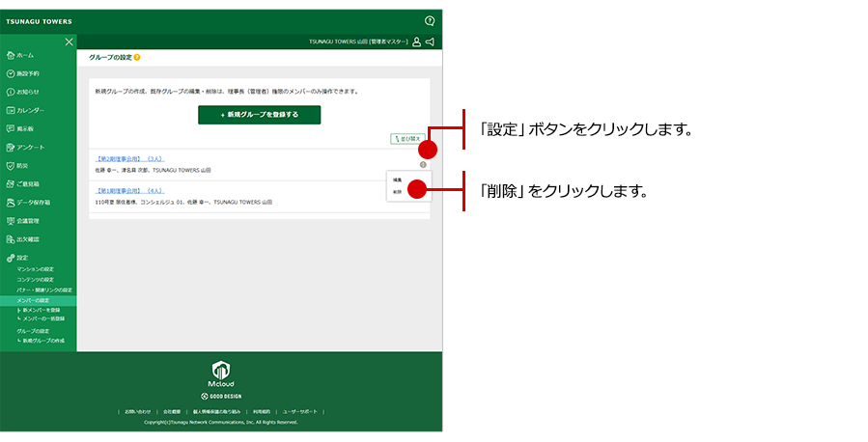Choose 編集 from the popup menu
Viewport: 868px width, 442px height.
coord(397,180)
